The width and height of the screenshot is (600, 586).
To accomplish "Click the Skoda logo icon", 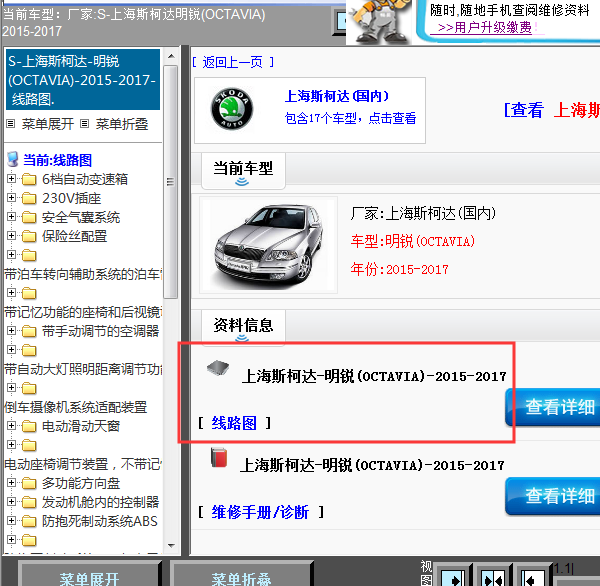I will (232, 109).
